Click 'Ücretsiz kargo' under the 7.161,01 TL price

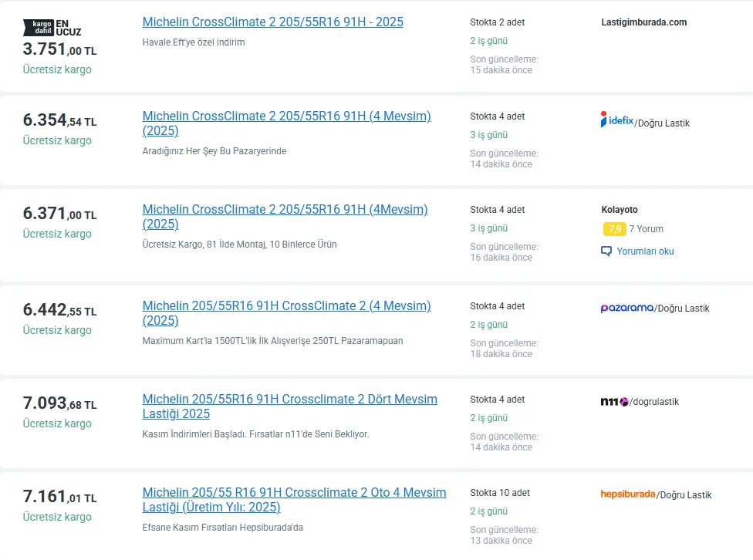[x=57, y=517]
